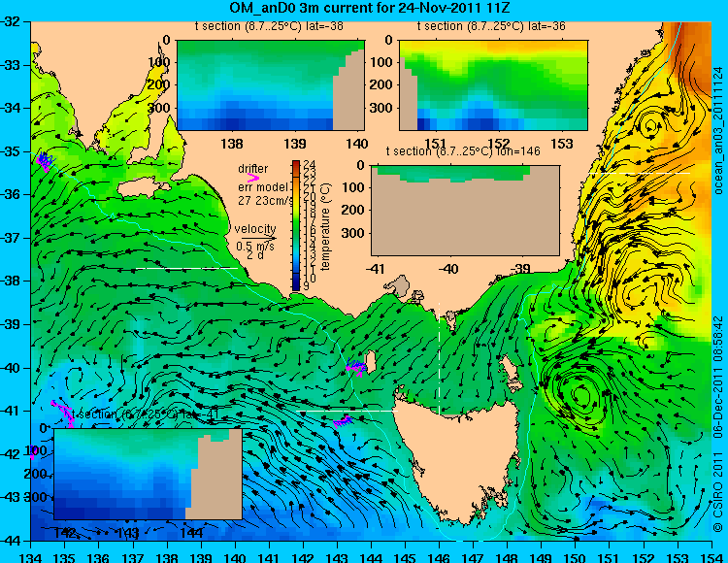728x563 pixels.
Task: Click the '134' longitude axis label
Action: click(31, 557)
